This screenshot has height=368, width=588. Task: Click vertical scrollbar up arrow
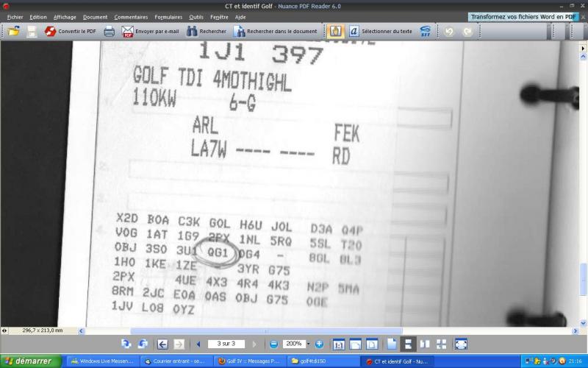tap(583, 57)
